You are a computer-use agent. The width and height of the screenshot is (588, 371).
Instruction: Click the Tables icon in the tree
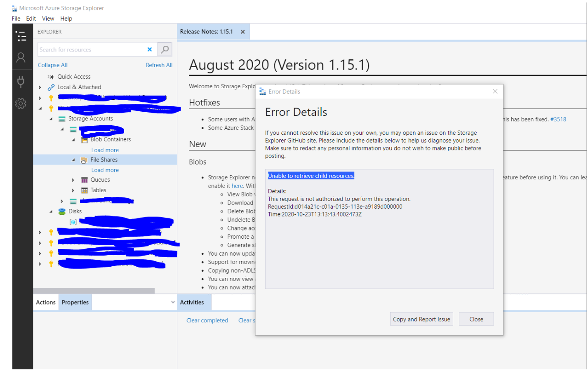(85, 190)
